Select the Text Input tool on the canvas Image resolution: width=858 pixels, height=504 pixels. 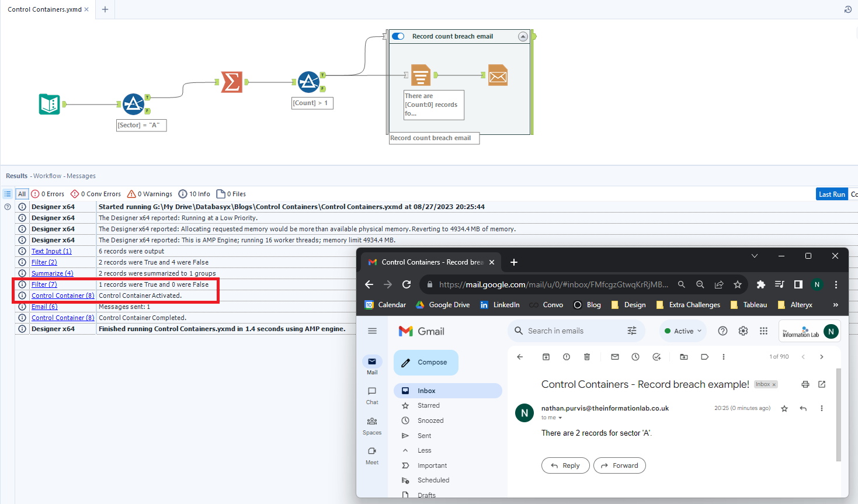50,104
